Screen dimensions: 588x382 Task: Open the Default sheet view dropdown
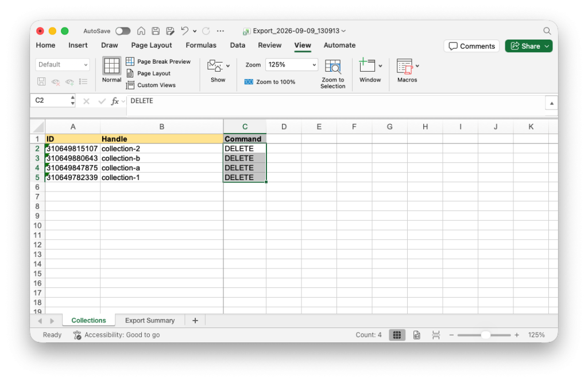pyautogui.click(x=63, y=64)
